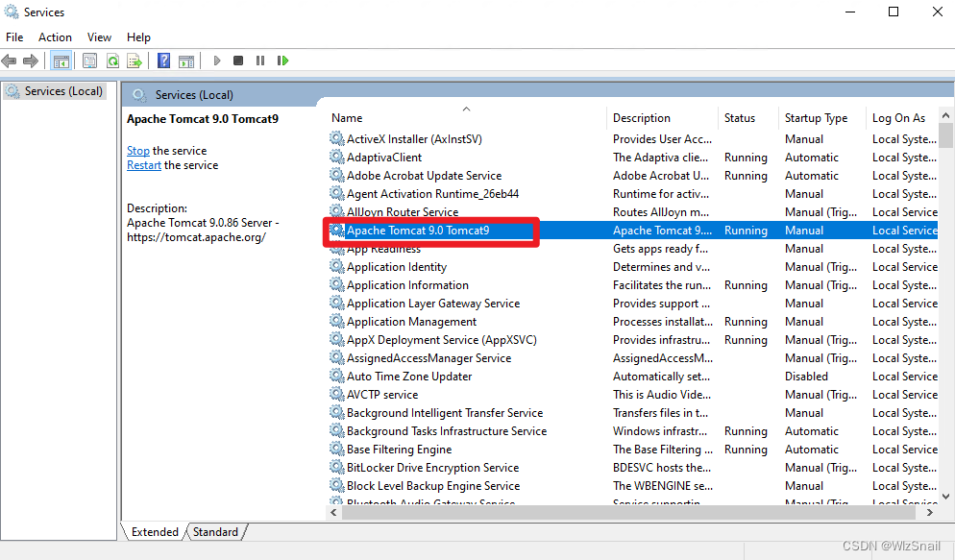
Task: Switch to the Standard tab
Action: [215, 532]
